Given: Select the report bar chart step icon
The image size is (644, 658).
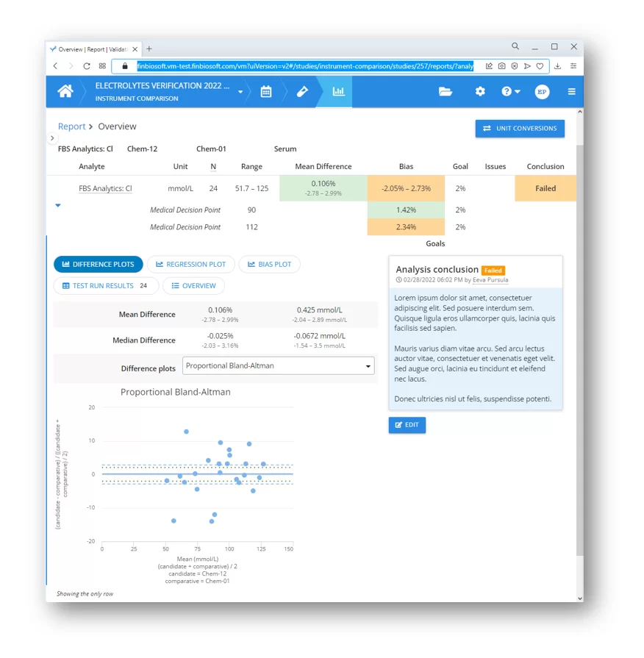Looking at the screenshot, I should point(338,92).
